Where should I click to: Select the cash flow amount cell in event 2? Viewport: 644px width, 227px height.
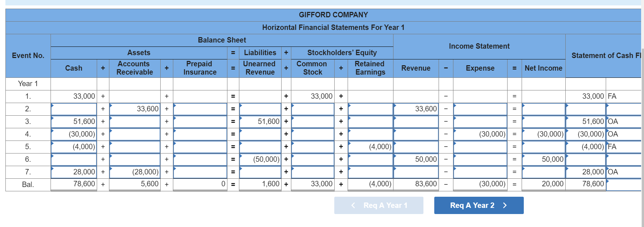(586, 109)
